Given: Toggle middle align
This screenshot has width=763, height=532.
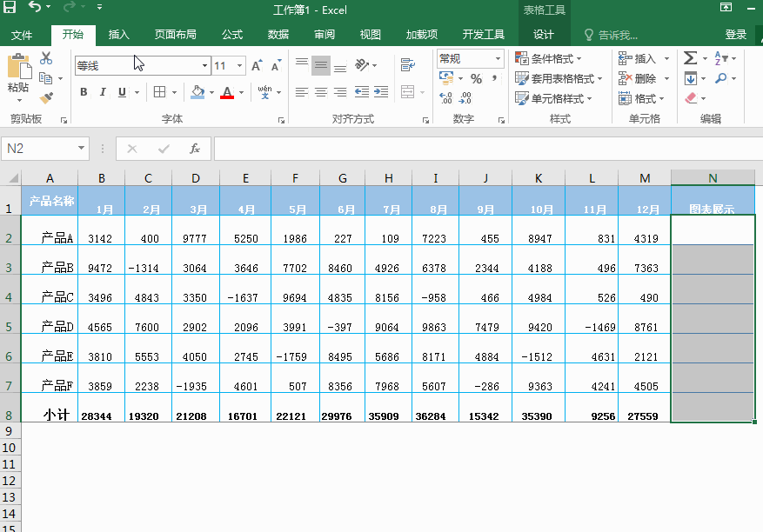Looking at the screenshot, I should (x=321, y=65).
